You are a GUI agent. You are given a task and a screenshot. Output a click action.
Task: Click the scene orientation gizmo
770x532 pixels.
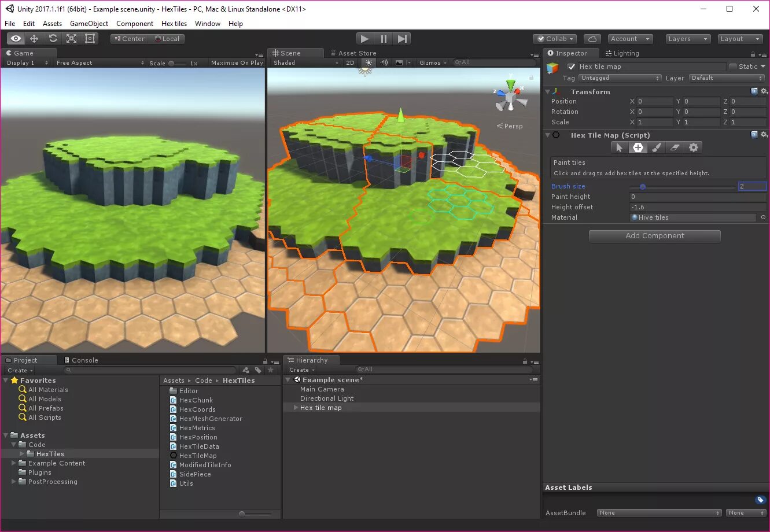[511, 97]
